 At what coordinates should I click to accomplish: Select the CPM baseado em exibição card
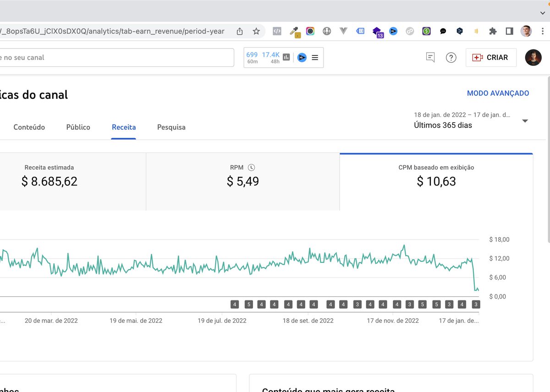tap(436, 182)
